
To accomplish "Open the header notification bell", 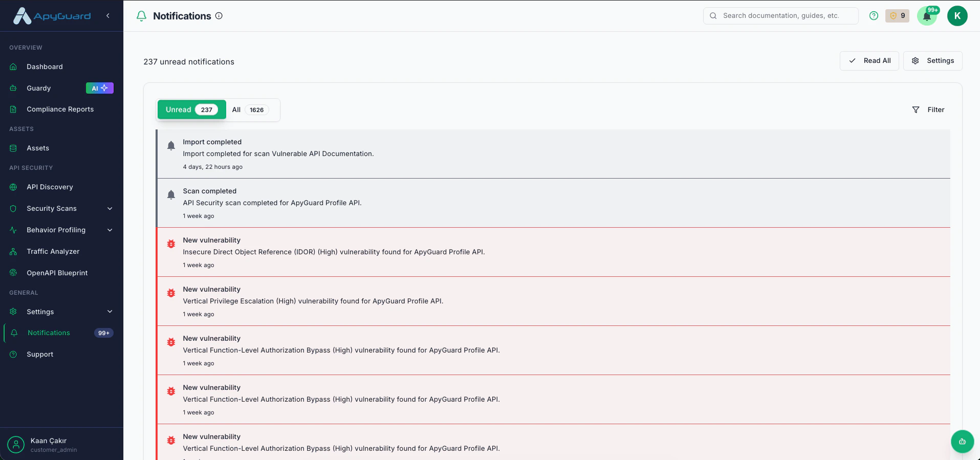I will [x=927, y=16].
